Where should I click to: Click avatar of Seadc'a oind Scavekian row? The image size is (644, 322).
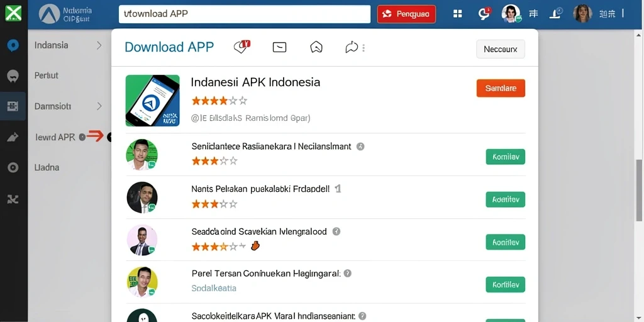pyautogui.click(x=142, y=240)
